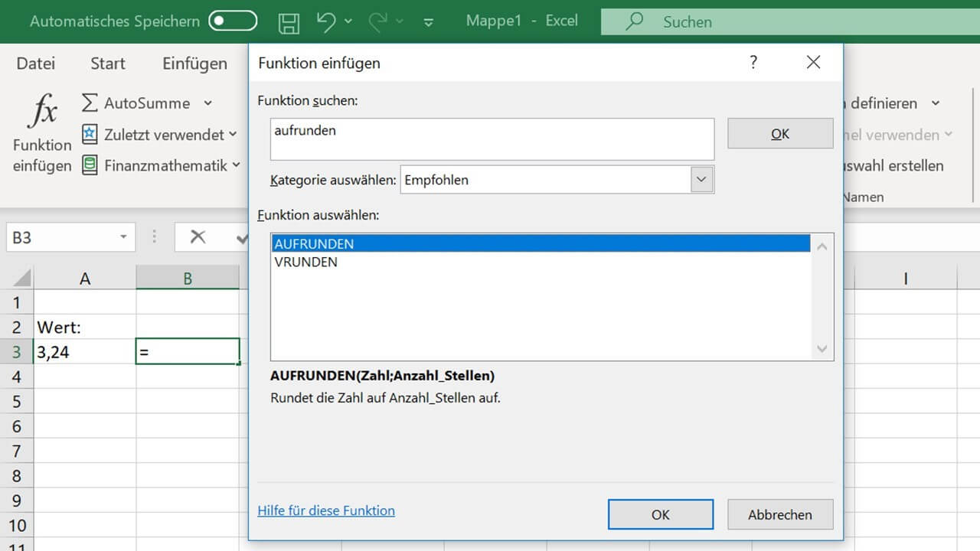The width and height of the screenshot is (980, 551).
Task: Select cell A3 containing 3,24
Action: point(85,352)
